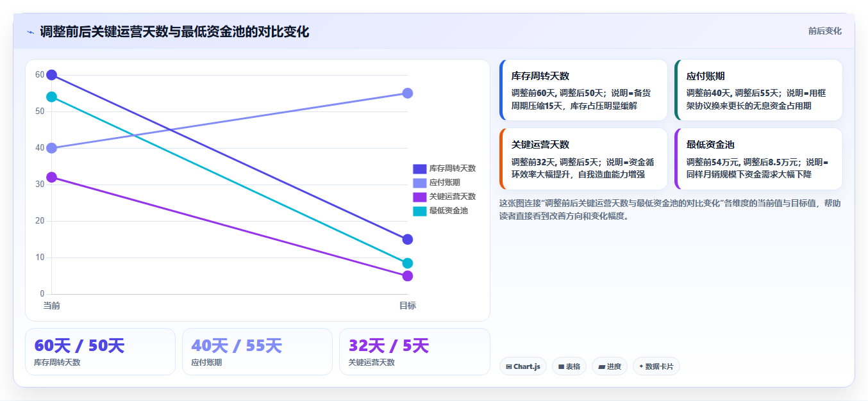Select the Chart.js tag

[523, 366]
